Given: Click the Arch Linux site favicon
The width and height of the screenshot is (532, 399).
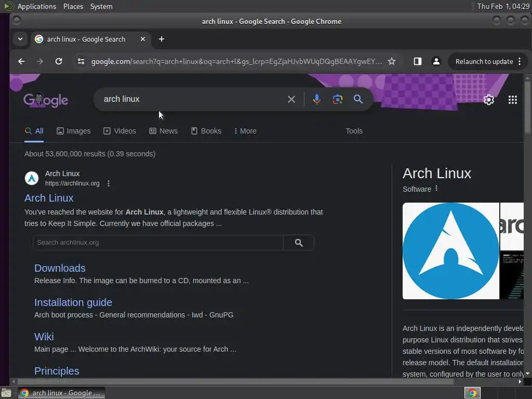Looking at the screenshot, I should coord(32,178).
